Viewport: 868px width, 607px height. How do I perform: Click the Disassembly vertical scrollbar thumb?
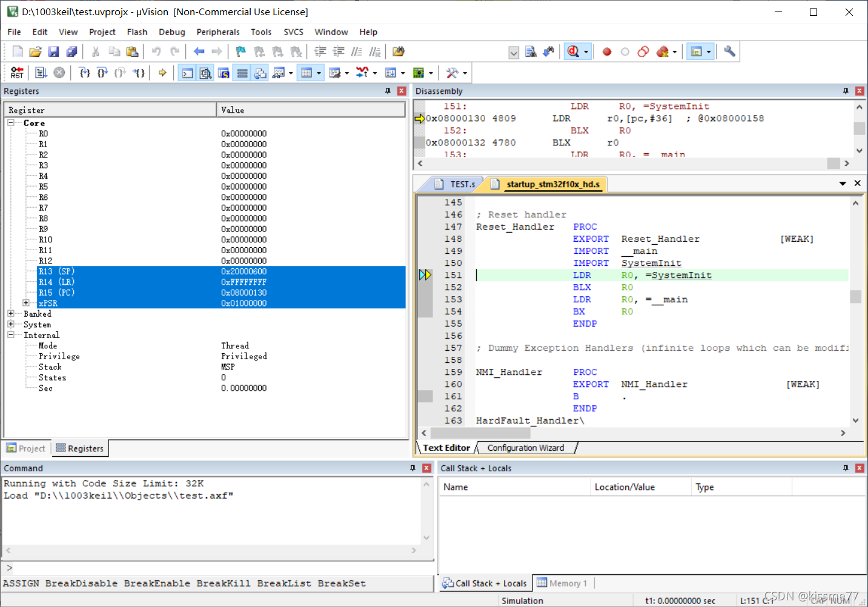[859, 128]
